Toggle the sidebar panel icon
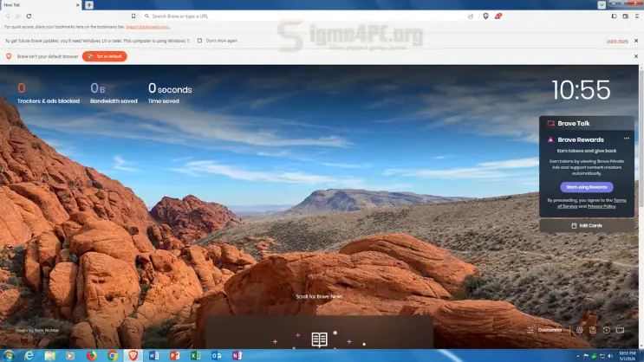Image resolution: width=644 pixels, height=362 pixels. coord(614,16)
